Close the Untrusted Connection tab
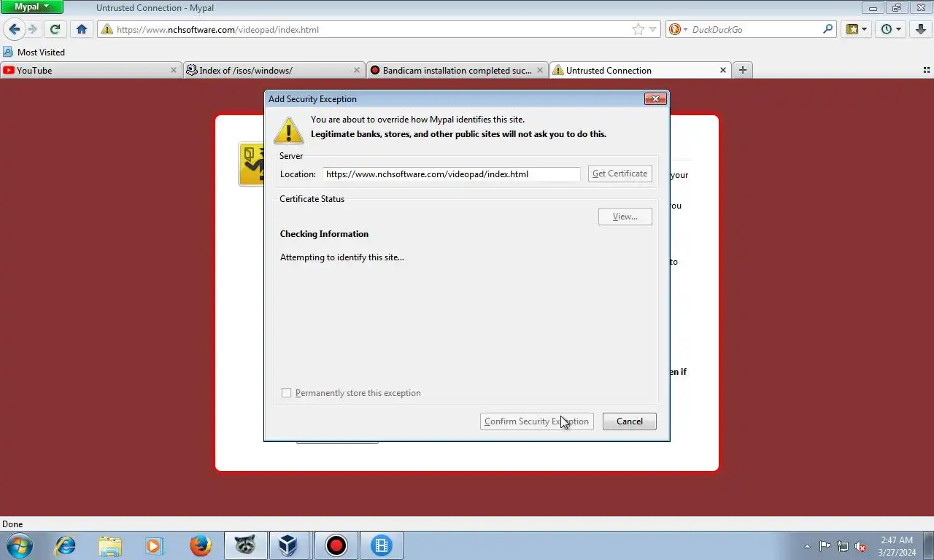This screenshot has width=934, height=560. [x=723, y=70]
